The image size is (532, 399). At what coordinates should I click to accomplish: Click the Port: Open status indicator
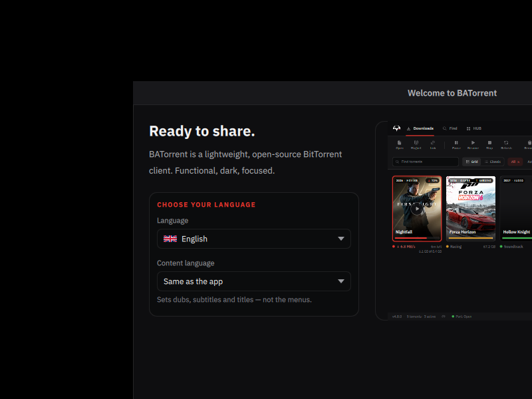462,317
